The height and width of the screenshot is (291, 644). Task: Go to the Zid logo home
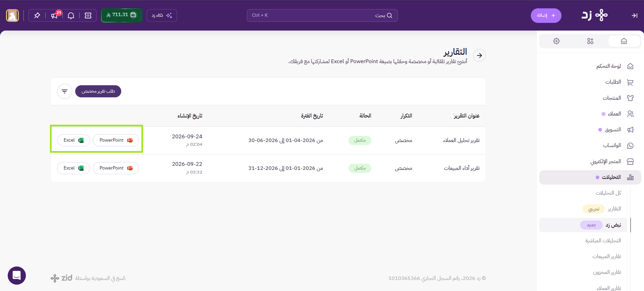click(595, 15)
